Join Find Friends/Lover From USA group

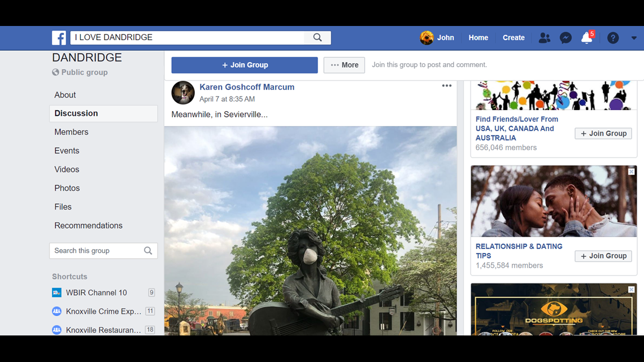click(603, 133)
